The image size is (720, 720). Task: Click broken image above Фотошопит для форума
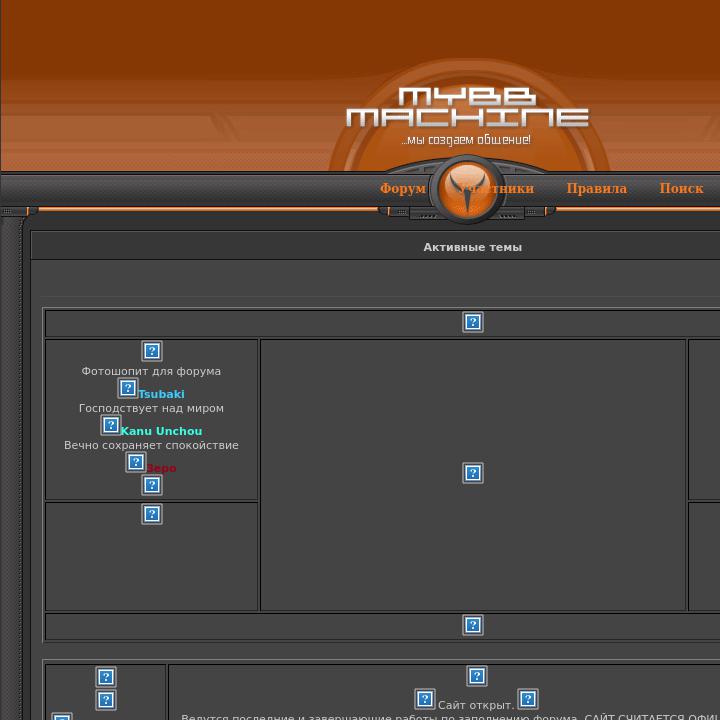point(152,351)
